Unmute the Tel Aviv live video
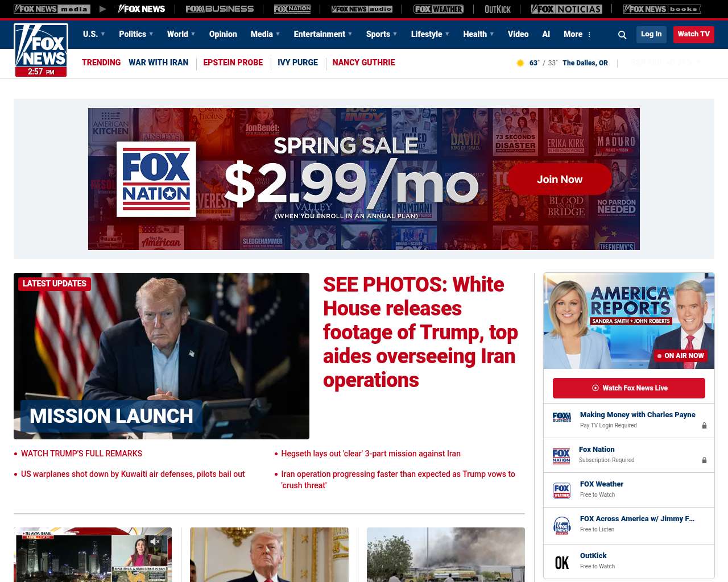Screen dimensions: 728x582 point(155,542)
